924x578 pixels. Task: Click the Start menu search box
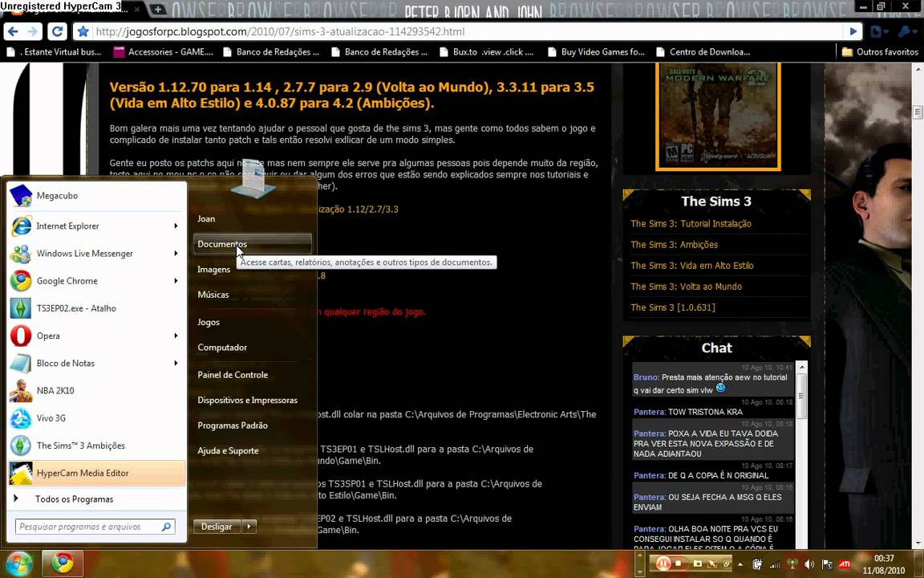point(95,527)
